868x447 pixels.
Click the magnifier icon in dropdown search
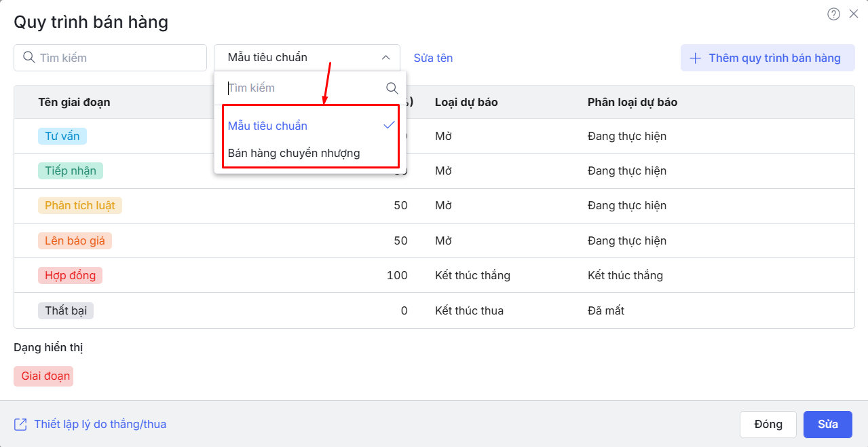[x=392, y=88]
